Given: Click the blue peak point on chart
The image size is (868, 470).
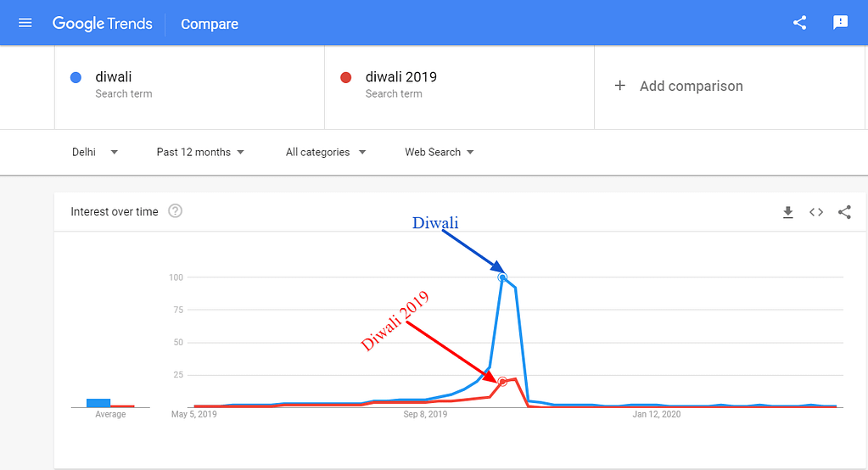Looking at the screenshot, I should [x=502, y=277].
